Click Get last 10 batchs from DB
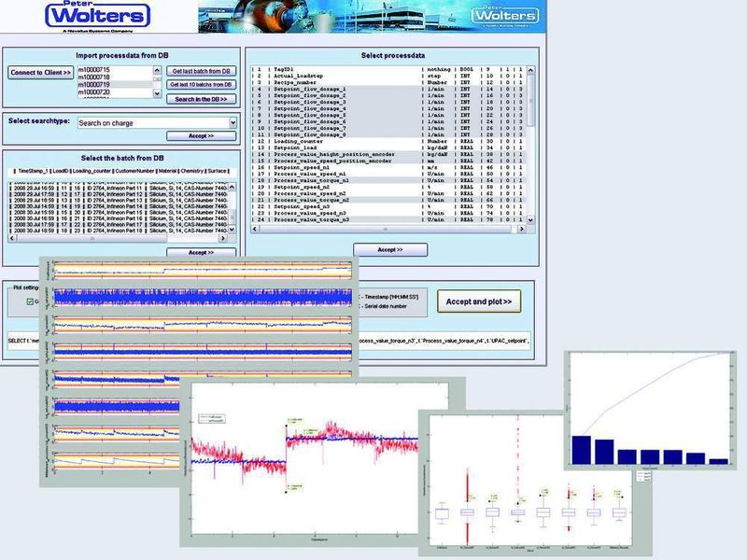This screenshot has width=747, height=560. [201, 84]
